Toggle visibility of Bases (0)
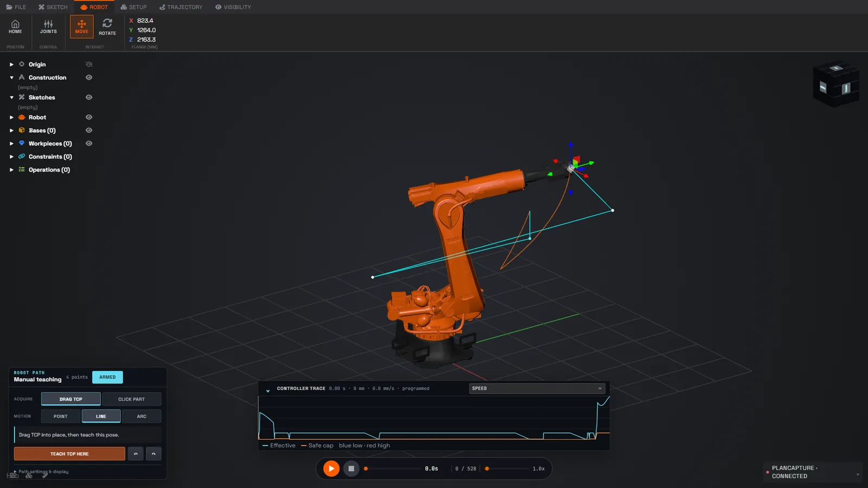The image size is (868, 488). [89, 130]
